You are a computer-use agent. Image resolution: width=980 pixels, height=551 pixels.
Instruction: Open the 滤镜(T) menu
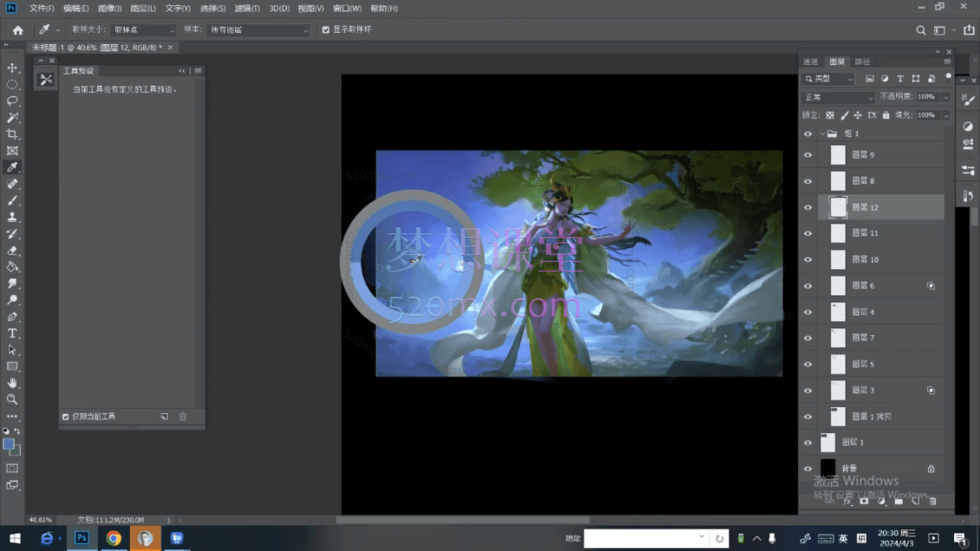pos(247,8)
